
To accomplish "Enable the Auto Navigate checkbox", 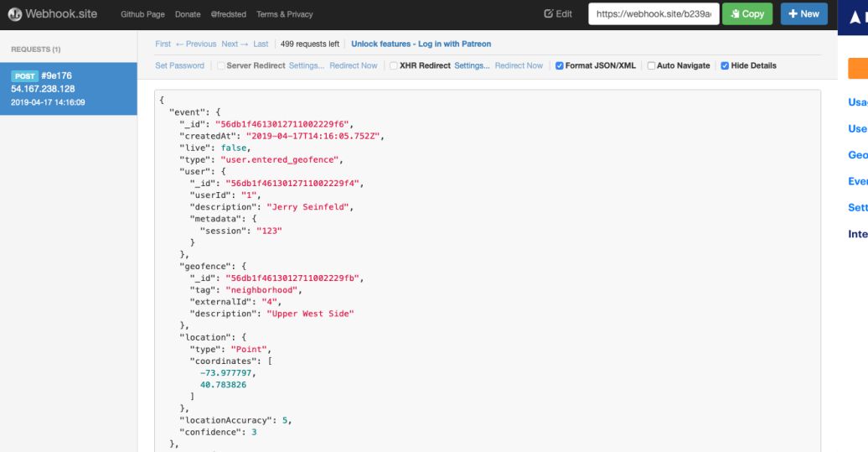I will [x=652, y=65].
